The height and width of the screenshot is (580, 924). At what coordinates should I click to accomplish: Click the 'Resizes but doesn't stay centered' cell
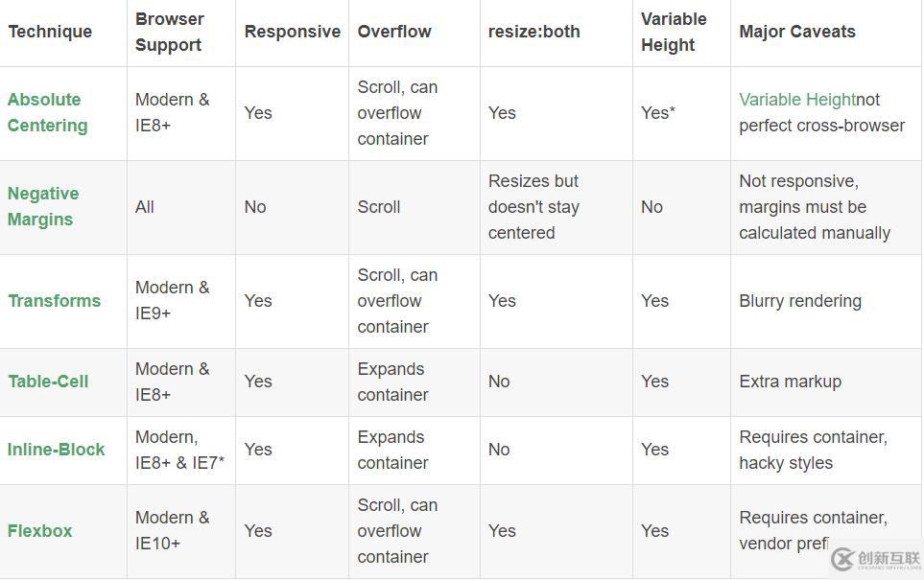pyautogui.click(x=533, y=207)
